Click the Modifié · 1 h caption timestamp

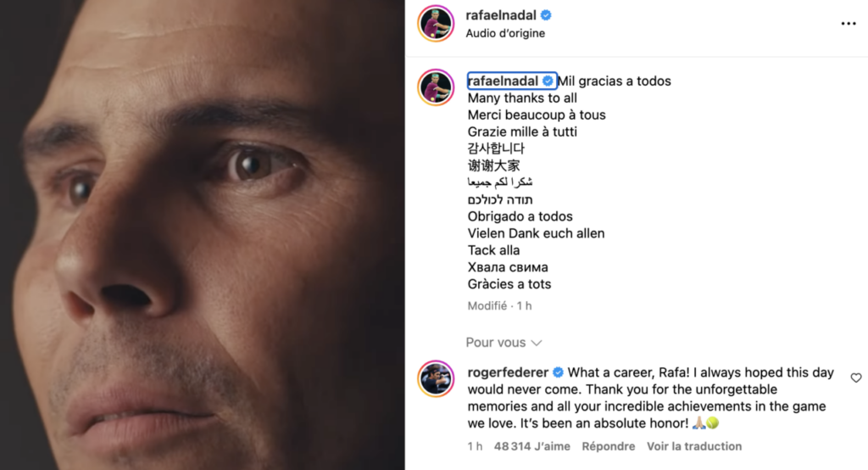tap(499, 305)
